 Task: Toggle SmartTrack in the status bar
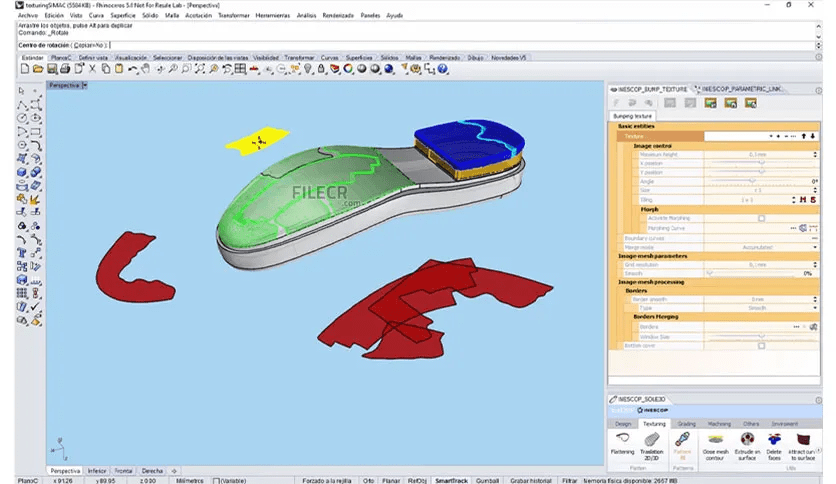(451, 479)
